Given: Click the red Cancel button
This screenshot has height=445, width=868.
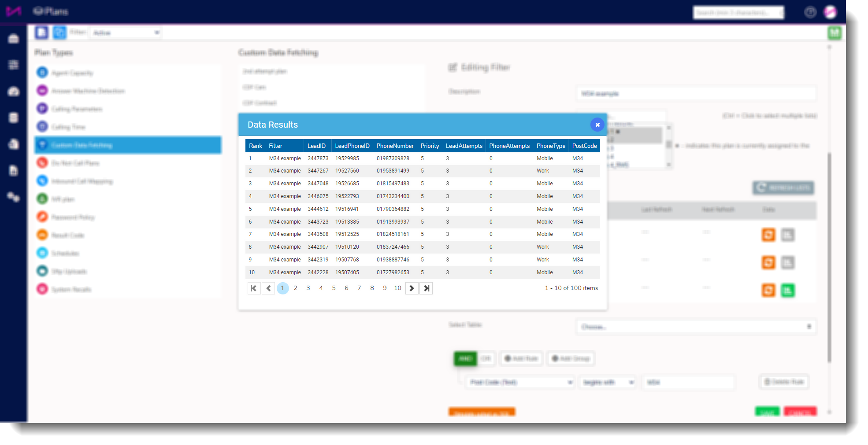Looking at the screenshot, I should pos(800,412).
